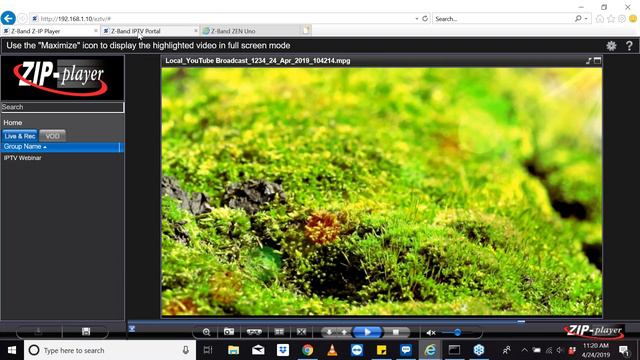This screenshot has height=360, width=640.
Task: Open the browser tools gear
Action: [622, 19]
